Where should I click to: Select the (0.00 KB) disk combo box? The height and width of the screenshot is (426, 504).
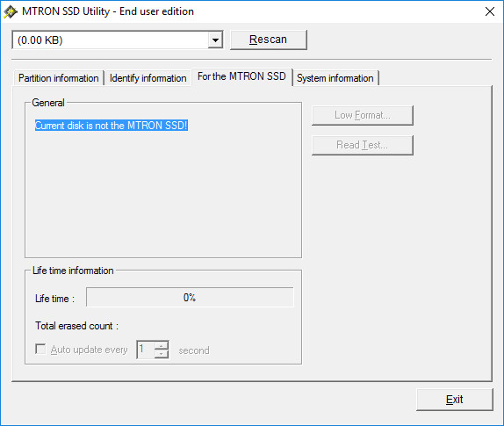(118, 40)
